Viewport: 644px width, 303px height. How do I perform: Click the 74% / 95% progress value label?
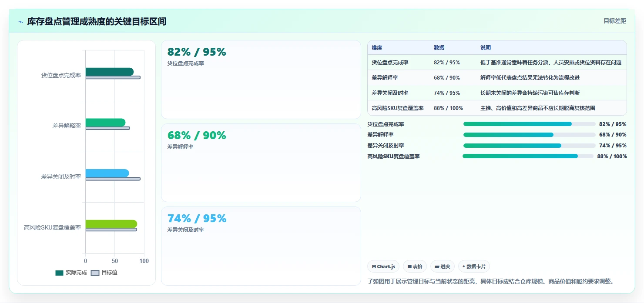tap(613, 146)
